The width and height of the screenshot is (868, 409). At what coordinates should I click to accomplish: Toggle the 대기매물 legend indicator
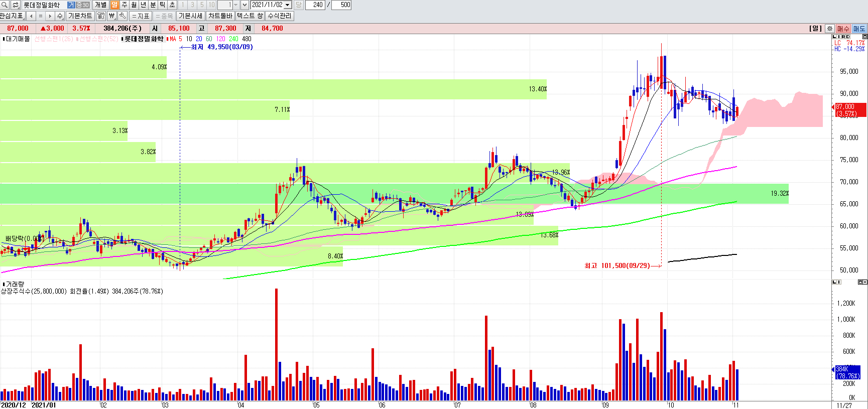(17, 39)
